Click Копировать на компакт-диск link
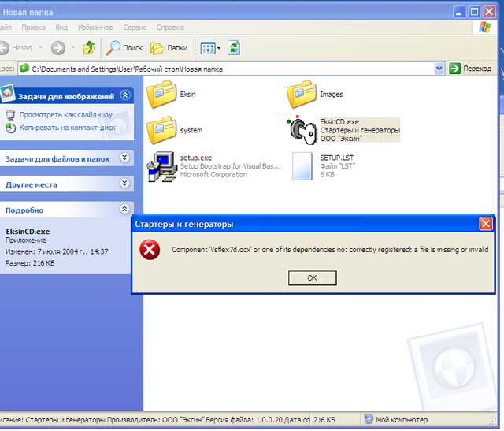 tap(68, 128)
